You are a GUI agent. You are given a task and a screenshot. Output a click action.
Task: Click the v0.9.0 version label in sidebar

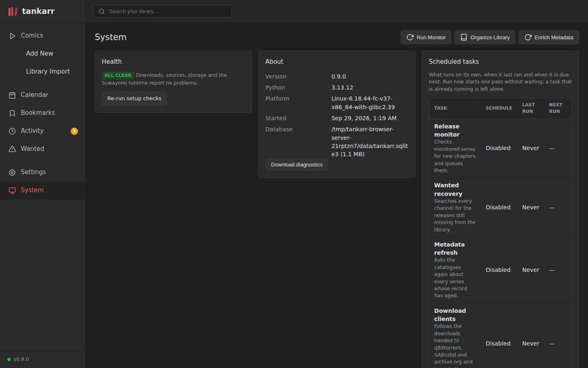tap(21, 359)
